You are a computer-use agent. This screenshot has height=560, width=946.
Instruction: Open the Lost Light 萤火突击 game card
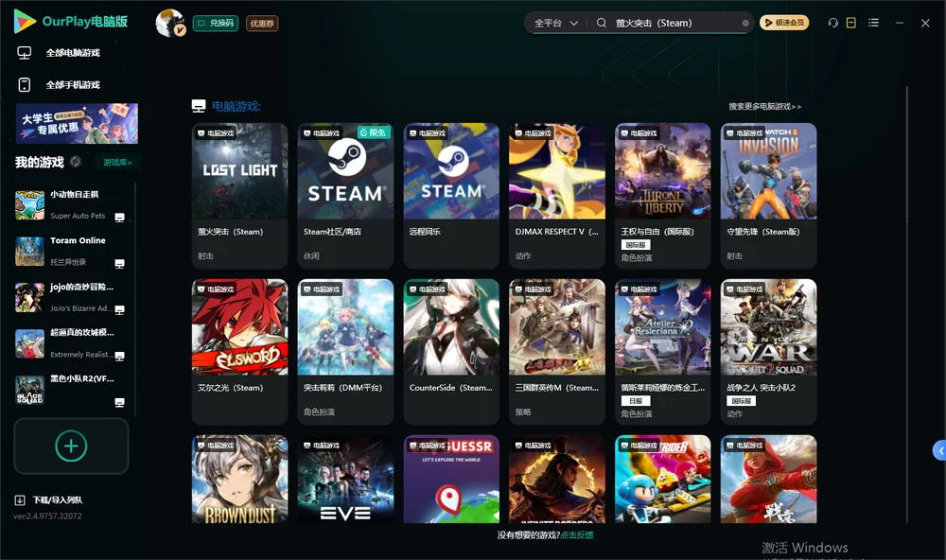coord(239,196)
